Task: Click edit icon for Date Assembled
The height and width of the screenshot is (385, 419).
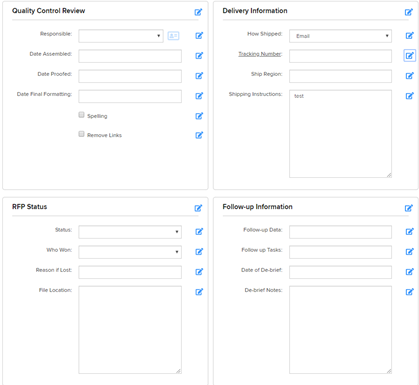Action: tap(199, 56)
